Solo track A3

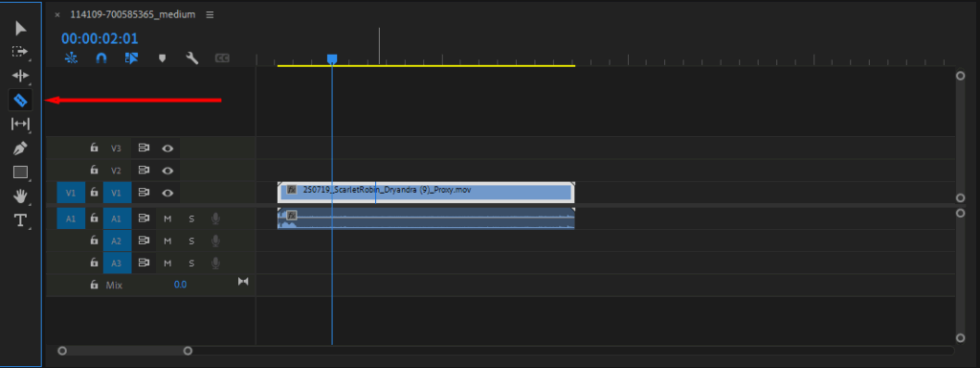[x=191, y=264]
